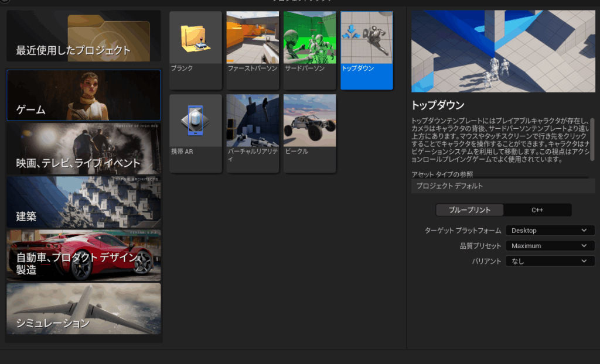Open the バリアント なし dropdown
Image resolution: width=600 pixels, height=364 pixels.
(x=549, y=262)
